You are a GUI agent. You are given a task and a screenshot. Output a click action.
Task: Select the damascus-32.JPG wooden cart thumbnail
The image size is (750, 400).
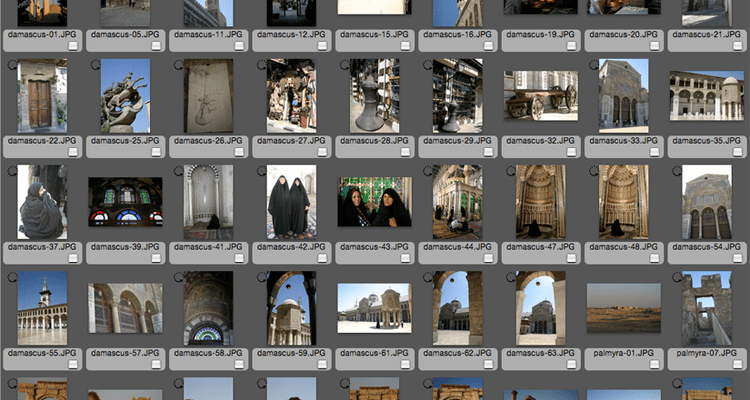pos(540,95)
